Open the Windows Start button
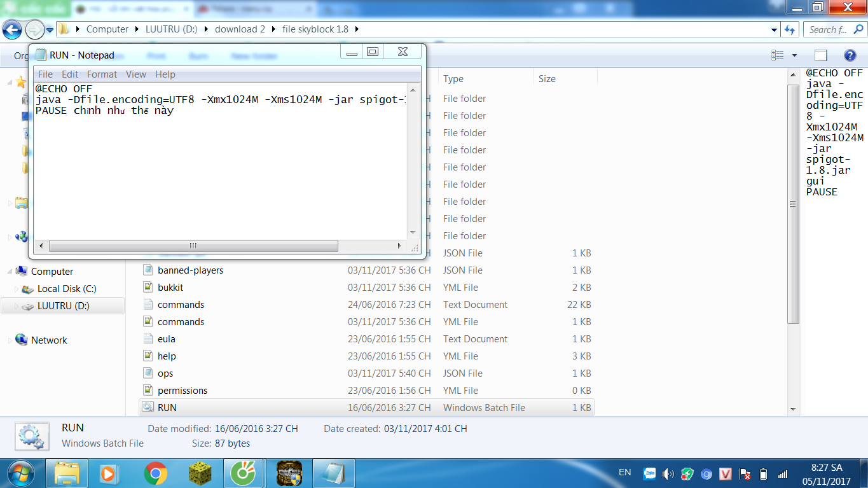This screenshot has width=868, height=488. coord(20,473)
